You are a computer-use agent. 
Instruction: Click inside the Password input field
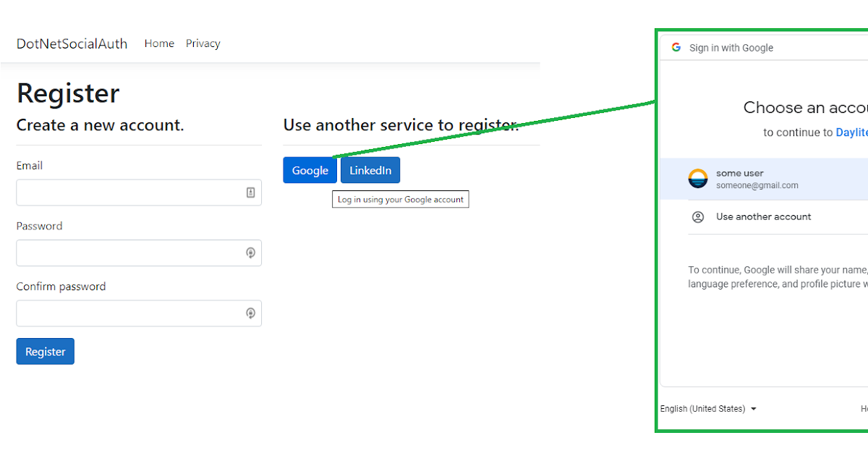coord(130,253)
